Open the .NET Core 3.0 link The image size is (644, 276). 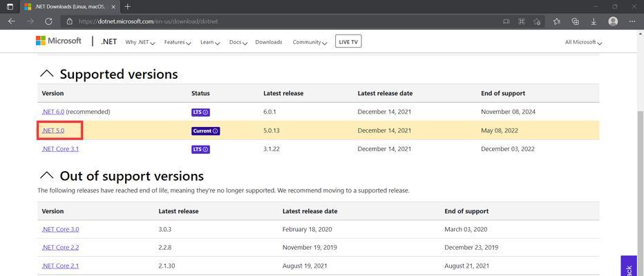(x=60, y=229)
